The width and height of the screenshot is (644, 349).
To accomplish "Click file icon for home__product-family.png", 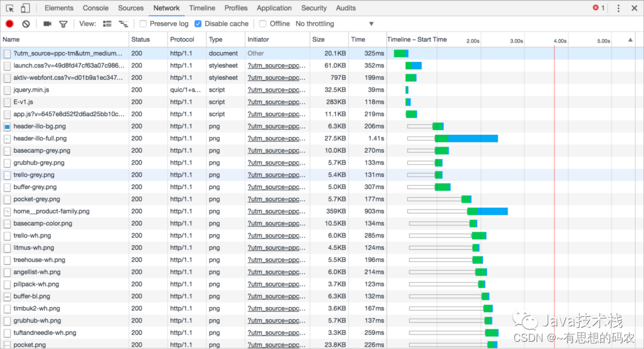I will [x=7, y=212].
